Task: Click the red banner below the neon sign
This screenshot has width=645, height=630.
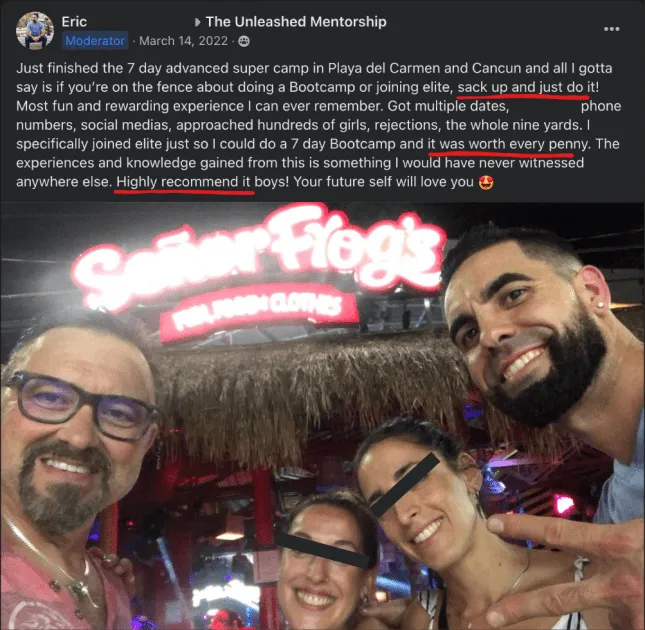Action: click(x=259, y=312)
